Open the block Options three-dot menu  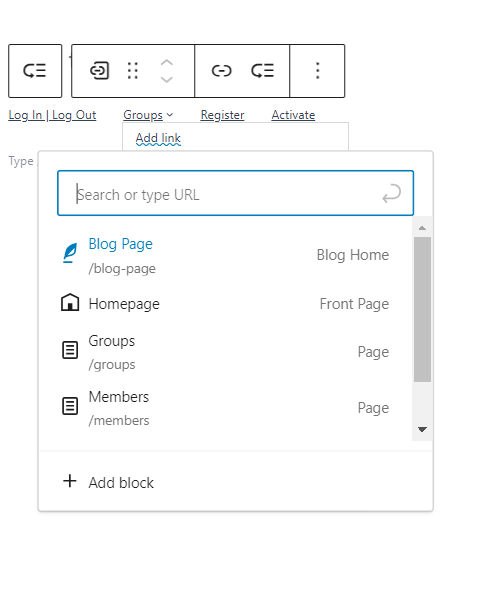(x=317, y=71)
